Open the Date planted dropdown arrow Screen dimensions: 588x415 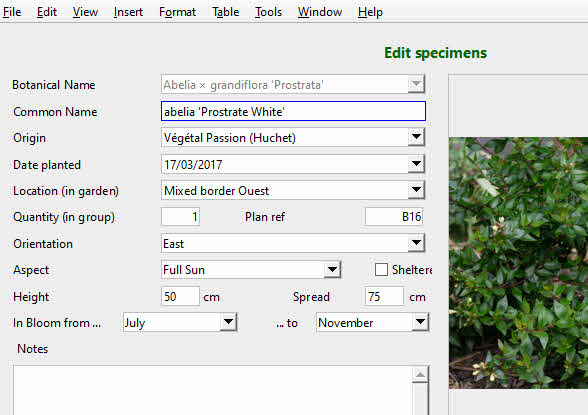tap(416, 164)
